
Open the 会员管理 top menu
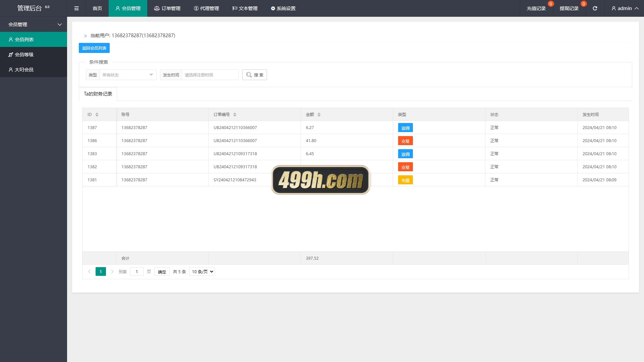coord(128,8)
